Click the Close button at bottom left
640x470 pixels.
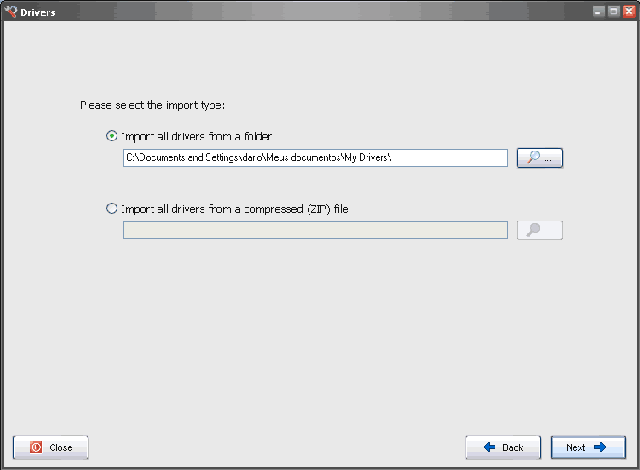click(x=51, y=447)
